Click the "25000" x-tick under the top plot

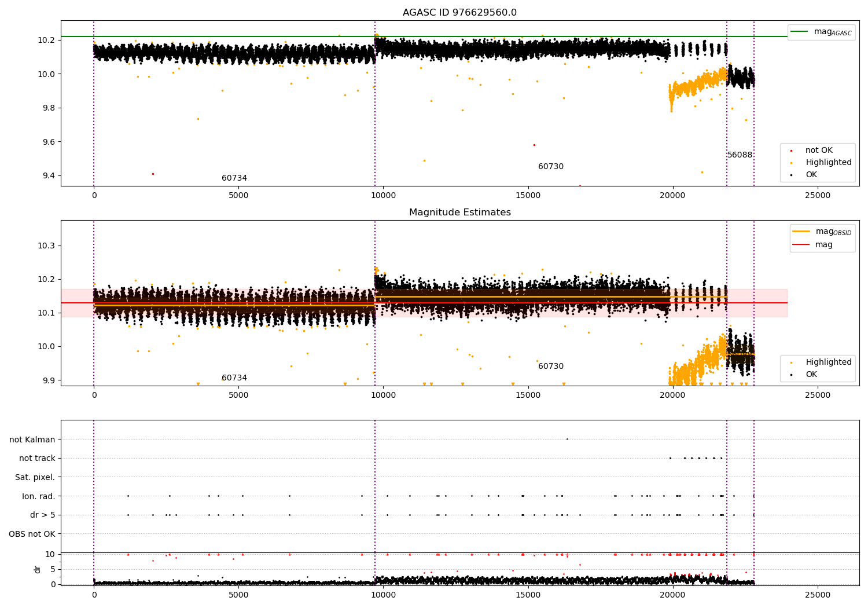818,196
